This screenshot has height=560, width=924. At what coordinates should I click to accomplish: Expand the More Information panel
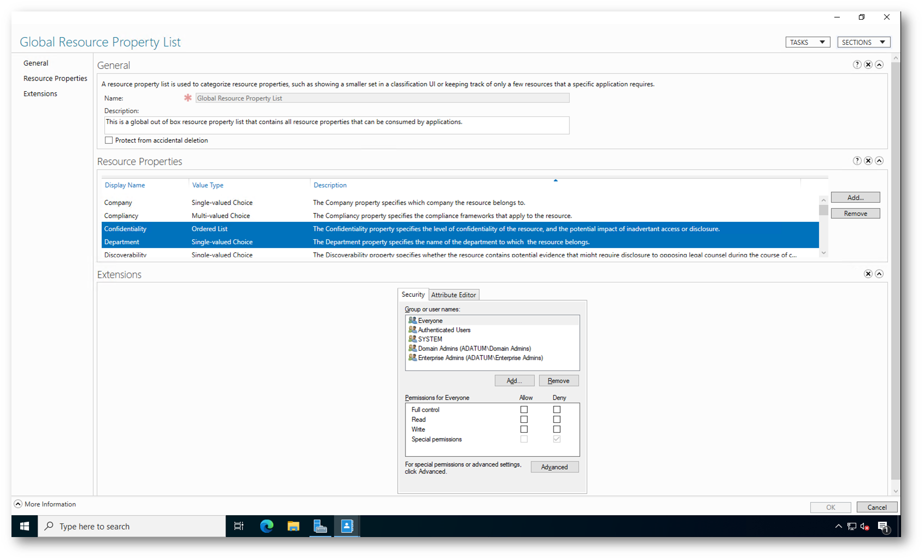(x=18, y=504)
